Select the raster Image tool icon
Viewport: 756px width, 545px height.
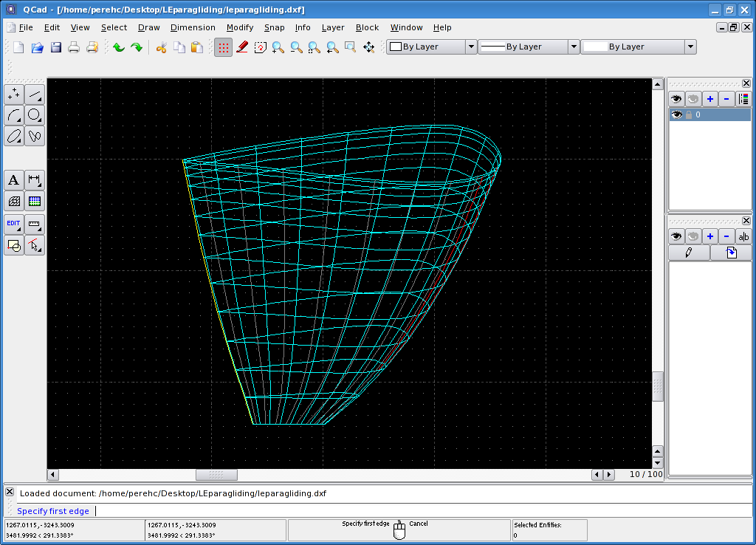coord(35,201)
